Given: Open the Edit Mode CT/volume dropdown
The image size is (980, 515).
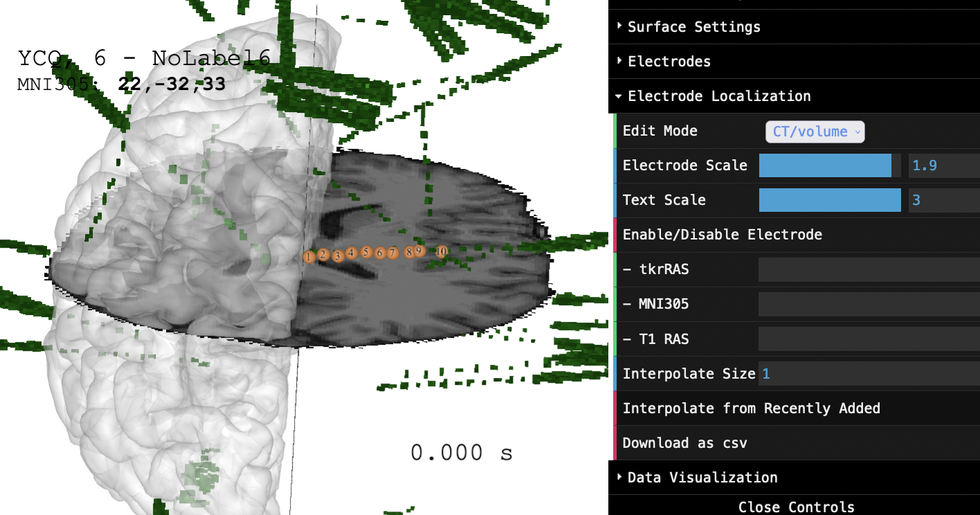Looking at the screenshot, I should [x=815, y=132].
